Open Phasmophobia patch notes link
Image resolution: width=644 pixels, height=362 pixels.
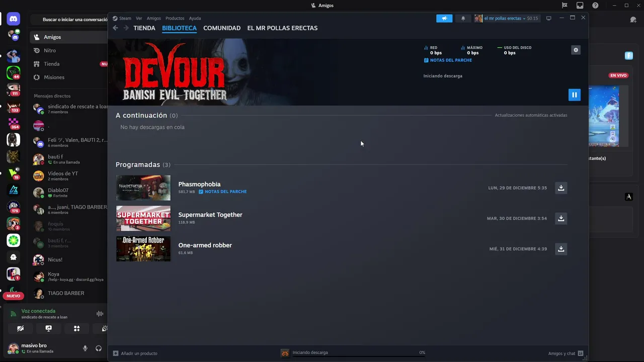click(x=222, y=192)
